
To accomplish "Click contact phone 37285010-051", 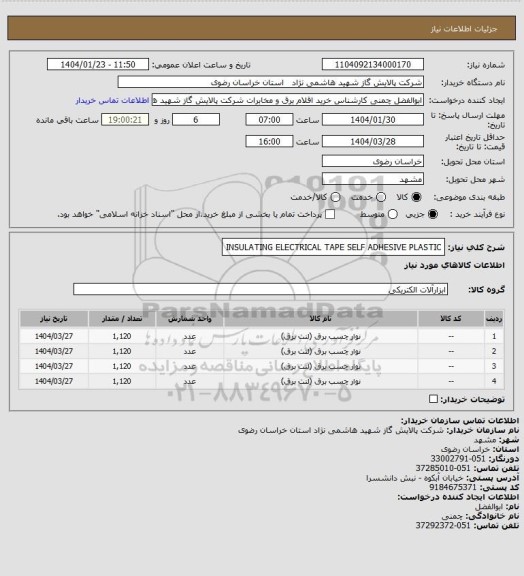I will pos(443,468).
